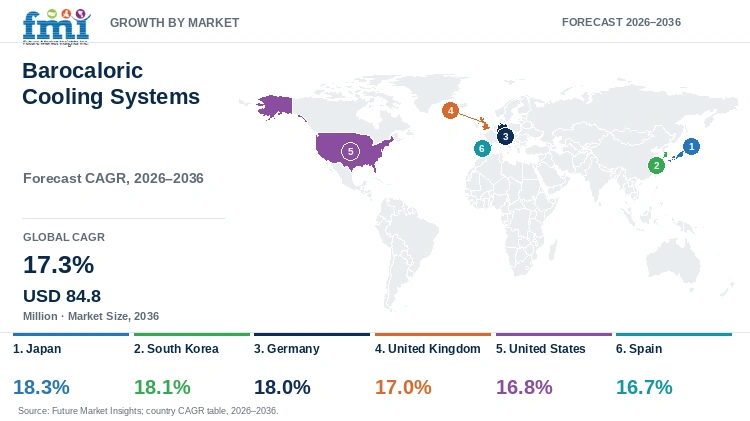The width and height of the screenshot is (750, 421).
Task: Click Japan's 18.3% CAGR value
Action: point(41,387)
